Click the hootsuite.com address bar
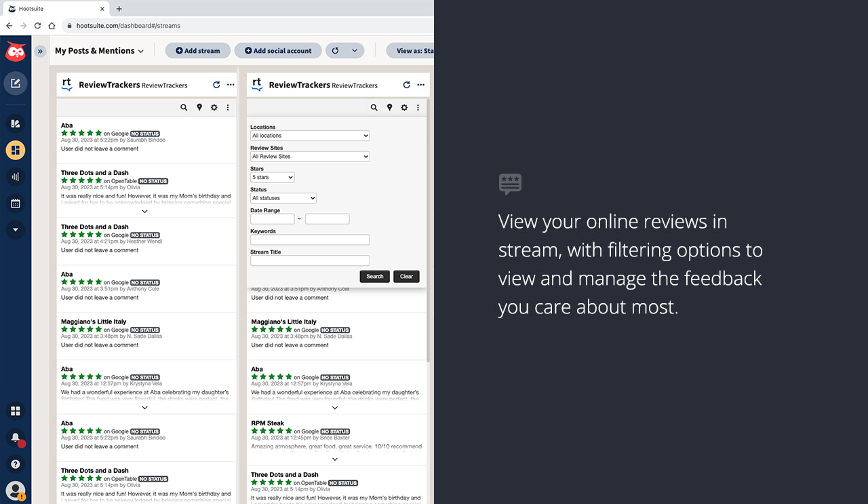The height and width of the screenshot is (504, 868). [x=248, y=26]
